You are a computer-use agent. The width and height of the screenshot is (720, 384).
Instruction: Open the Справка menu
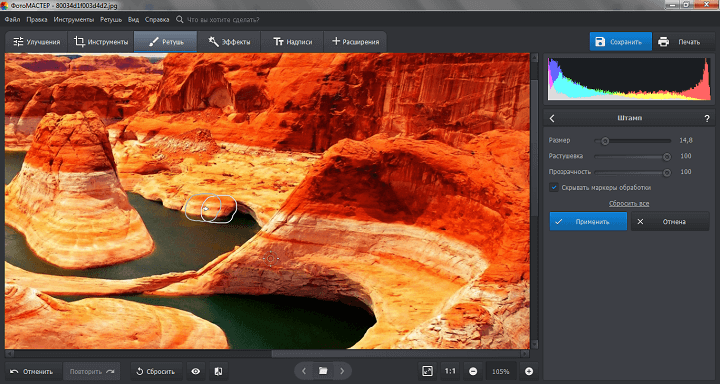click(157, 20)
